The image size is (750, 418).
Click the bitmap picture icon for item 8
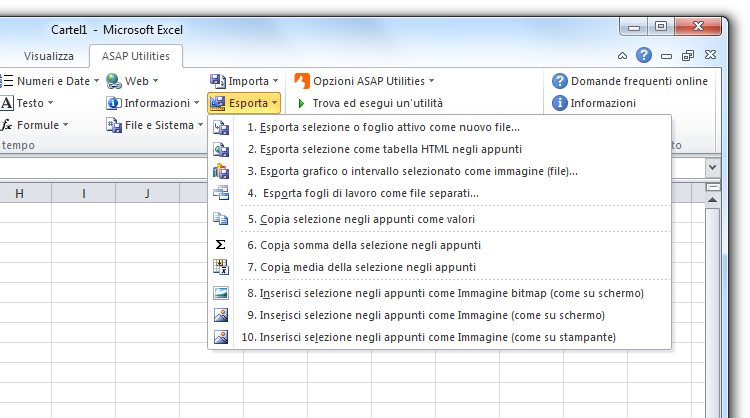[221, 293]
